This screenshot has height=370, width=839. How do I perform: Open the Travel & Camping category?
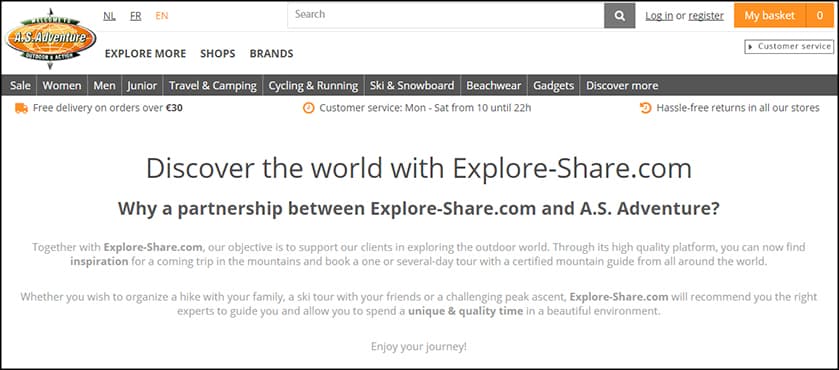pyautogui.click(x=213, y=86)
